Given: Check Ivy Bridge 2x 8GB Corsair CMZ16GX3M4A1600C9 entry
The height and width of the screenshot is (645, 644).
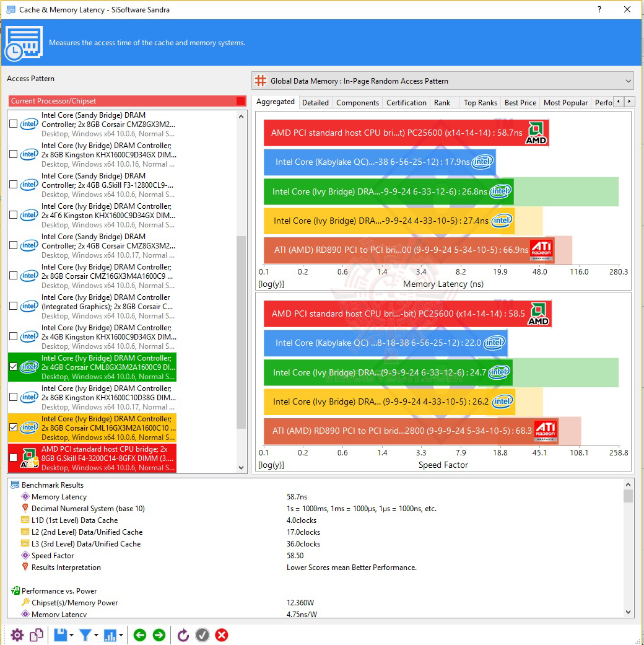Looking at the screenshot, I should click(x=13, y=276).
